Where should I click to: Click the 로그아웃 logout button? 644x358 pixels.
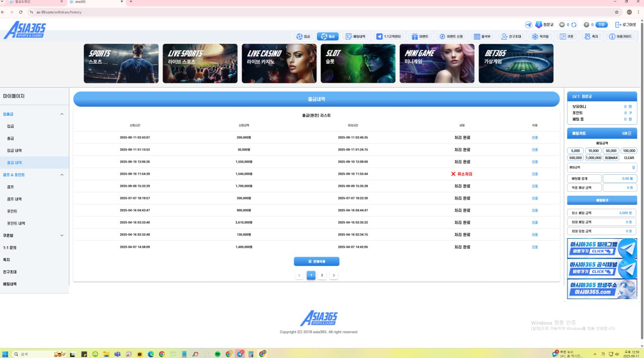625,24
